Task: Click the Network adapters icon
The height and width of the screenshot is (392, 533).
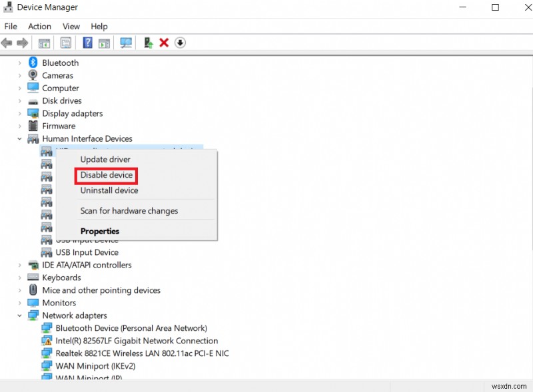Action: [33, 315]
